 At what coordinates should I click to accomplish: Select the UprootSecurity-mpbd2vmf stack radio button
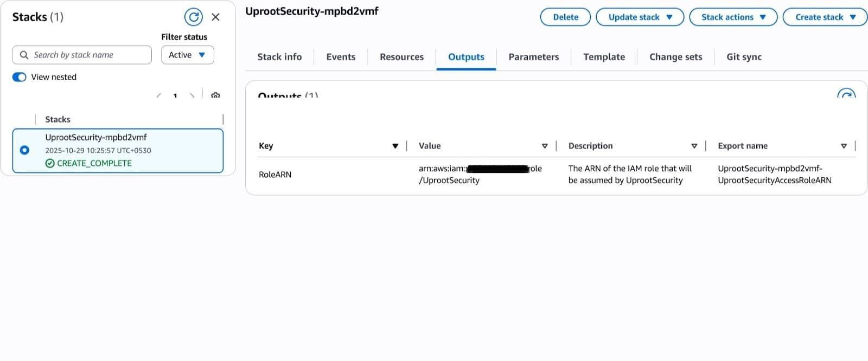24,150
